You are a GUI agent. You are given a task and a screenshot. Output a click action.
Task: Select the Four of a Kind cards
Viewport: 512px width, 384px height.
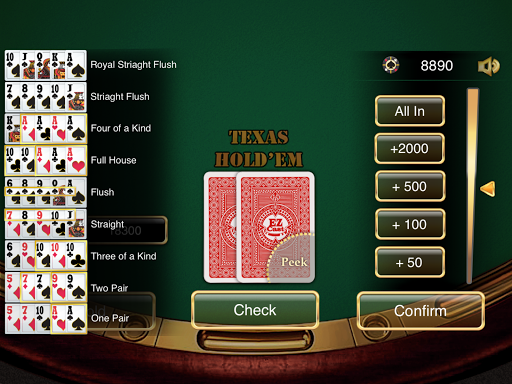[x=46, y=129]
